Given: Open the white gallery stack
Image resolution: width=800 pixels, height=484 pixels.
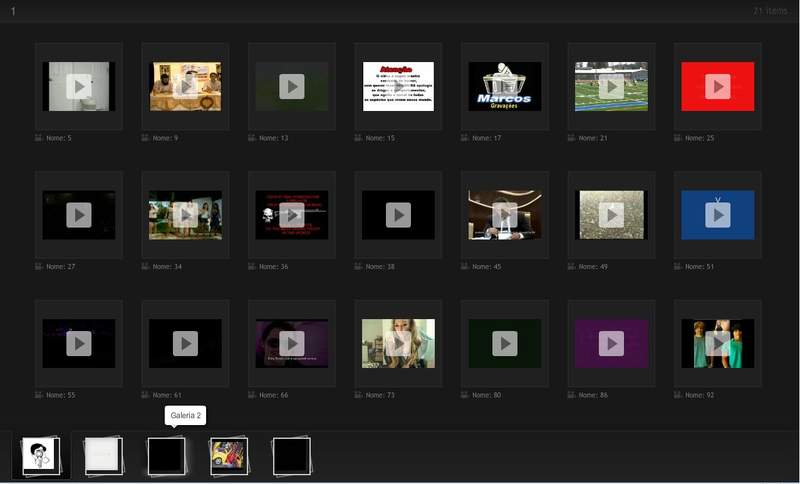Looking at the screenshot, I should coord(104,456).
